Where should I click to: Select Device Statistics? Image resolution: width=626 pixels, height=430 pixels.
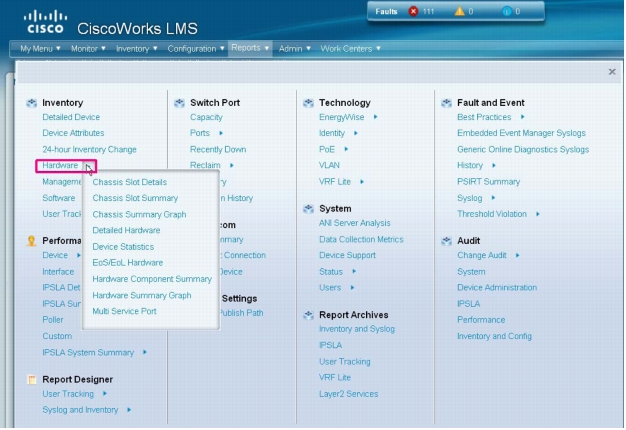pyautogui.click(x=123, y=247)
